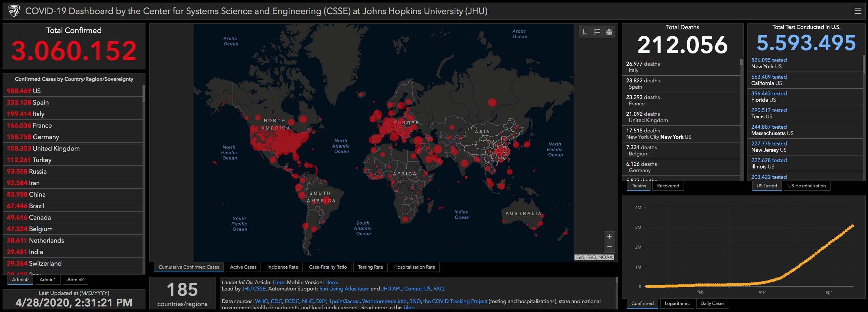868x312 pixels.
Task: Select New York US tested entry
Action: [x=805, y=63]
